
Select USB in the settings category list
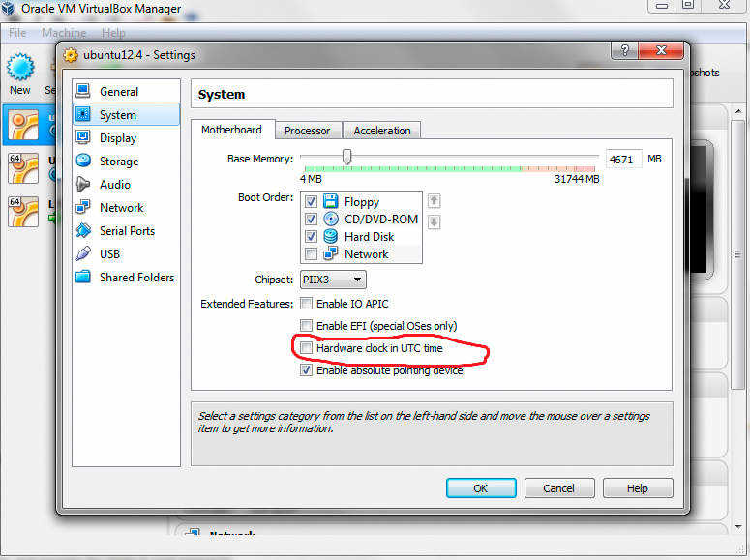pos(126,253)
